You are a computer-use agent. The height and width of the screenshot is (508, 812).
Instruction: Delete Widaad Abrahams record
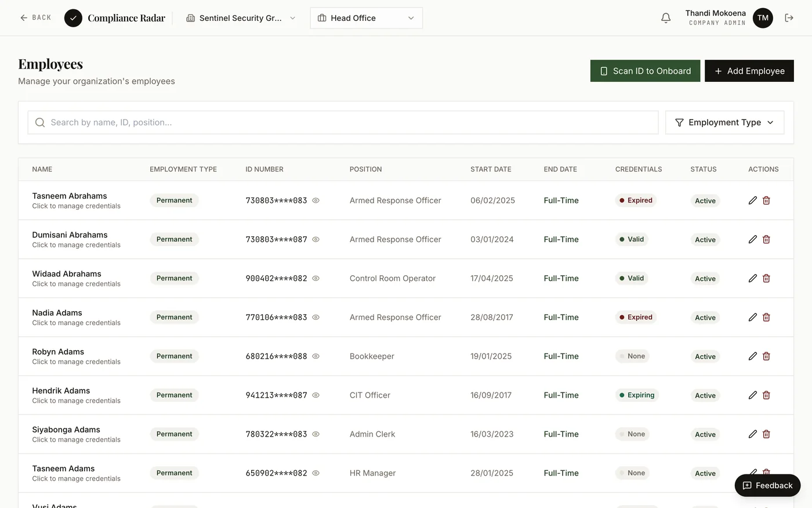point(766,278)
